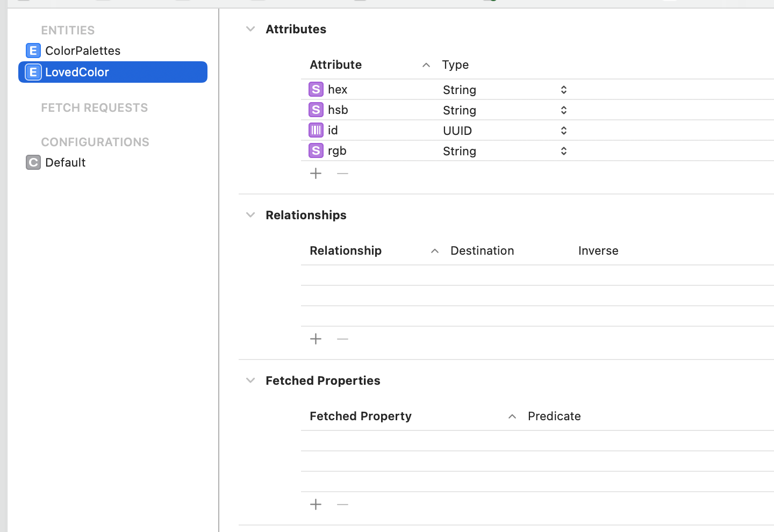Click the id attribute UUID icon

coord(316,130)
